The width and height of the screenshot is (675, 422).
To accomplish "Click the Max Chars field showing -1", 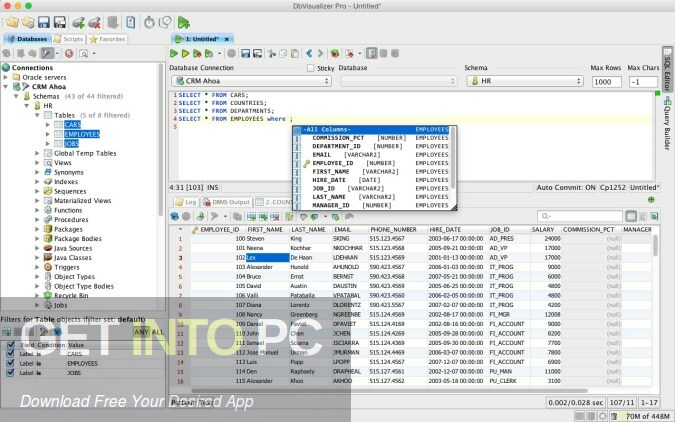I will (643, 81).
